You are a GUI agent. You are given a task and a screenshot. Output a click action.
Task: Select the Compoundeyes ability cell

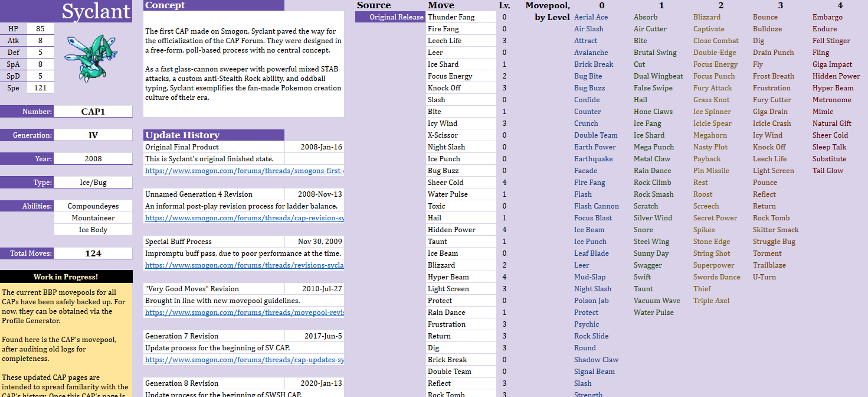(93, 206)
